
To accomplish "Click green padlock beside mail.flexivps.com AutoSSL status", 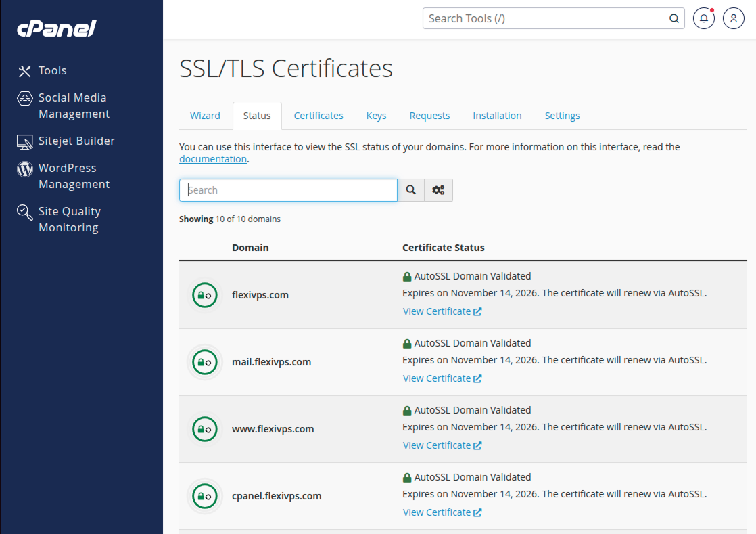I will [x=407, y=343].
